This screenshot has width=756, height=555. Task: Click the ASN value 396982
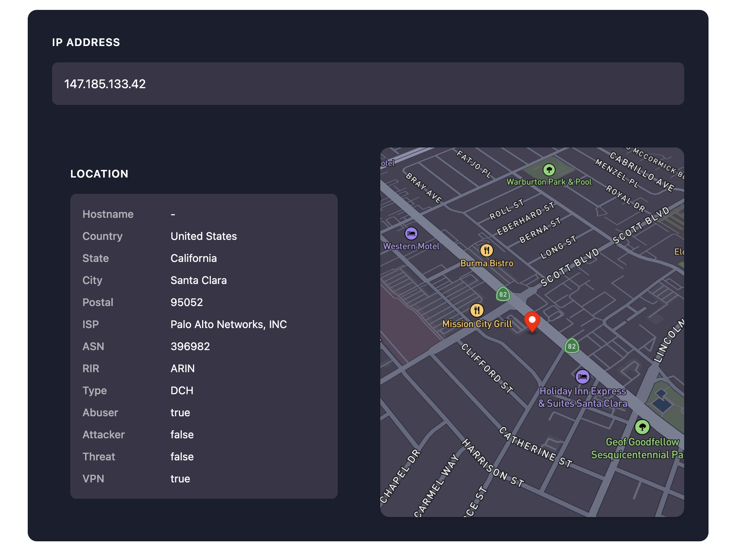click(190, 346)
